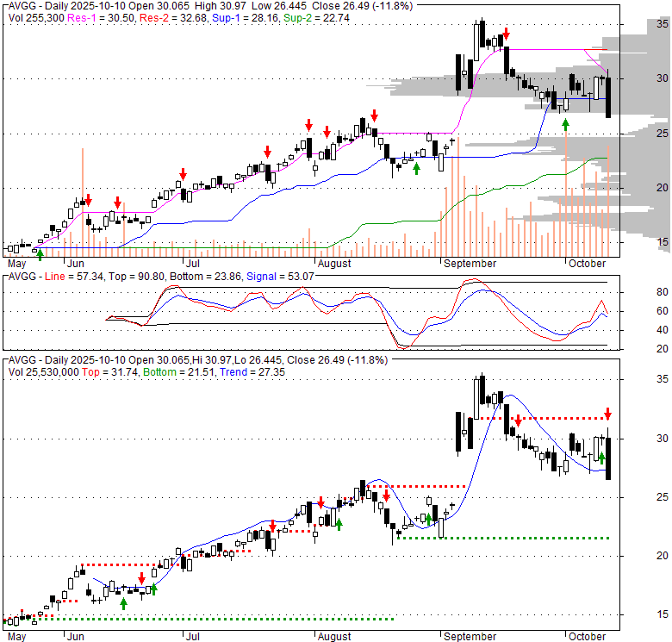Click the May label under the top chart
Image resolution: width=672 pixels, height=642 pixels.
[17, 264]
